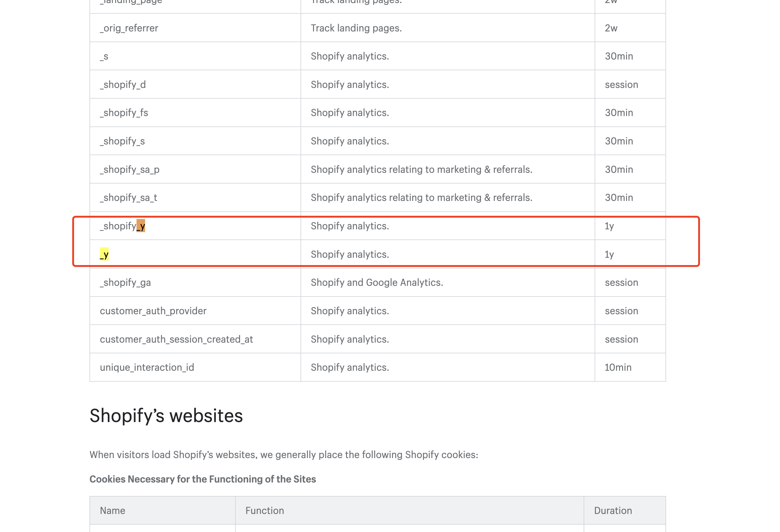The image size is (780, 532).
Task: Click the unique_interaction_id cookie name
Action: (x=147, y=367)
